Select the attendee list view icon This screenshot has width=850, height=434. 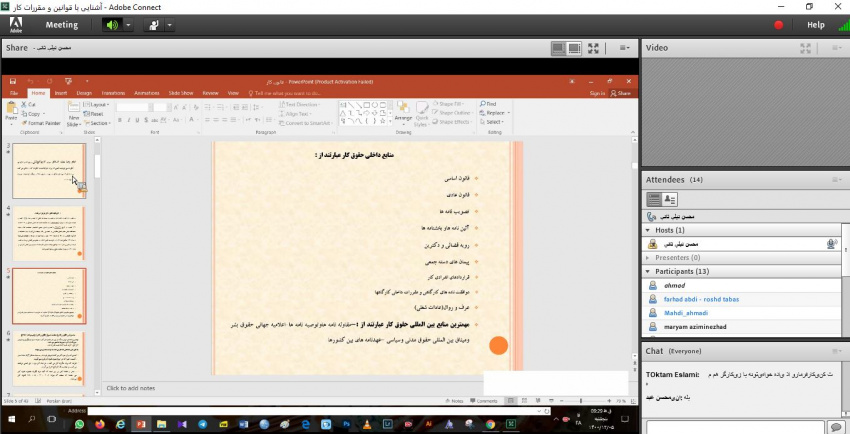pyautogui.click(x=653, y=200)
